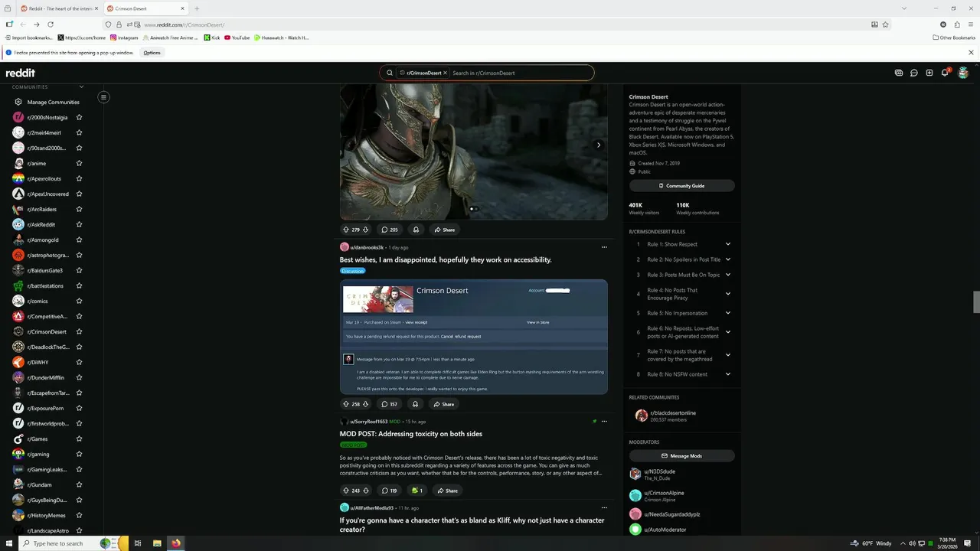
Task: Open the user avatar menu
Action: coord(963,73)
